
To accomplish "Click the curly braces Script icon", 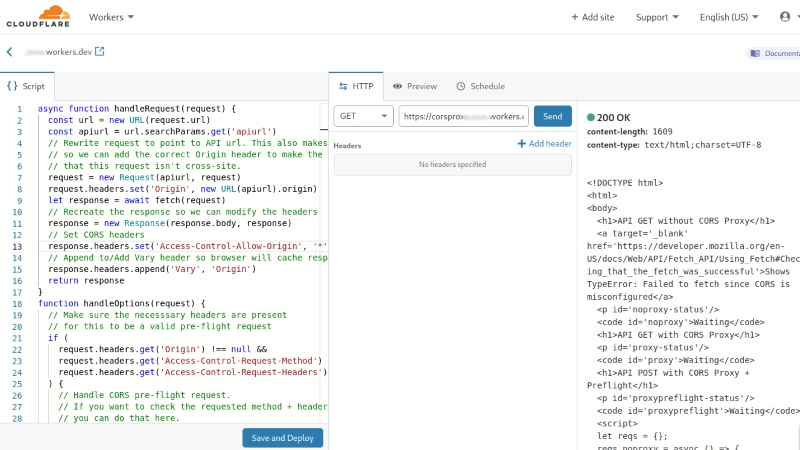I will tap(12, 86).
